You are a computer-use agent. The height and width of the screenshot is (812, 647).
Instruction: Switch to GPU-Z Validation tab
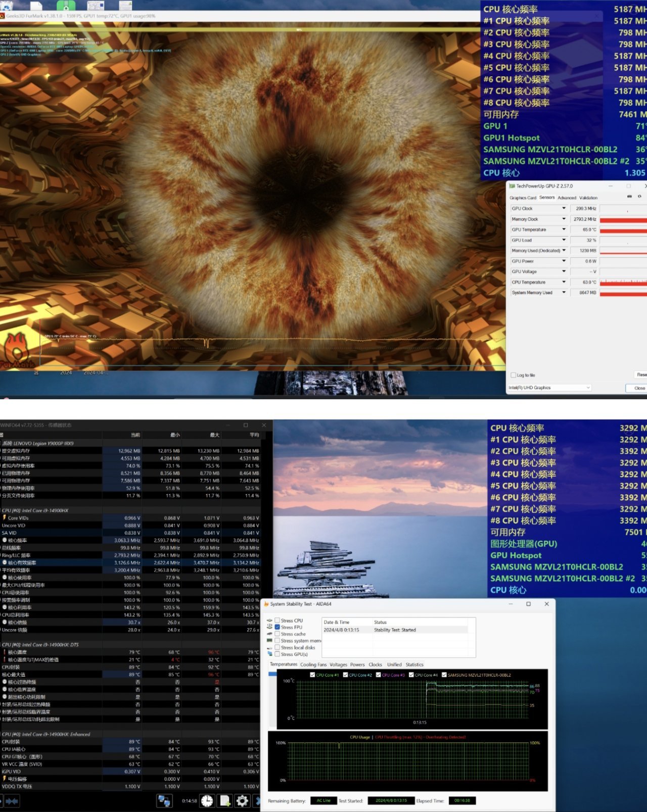588,198
